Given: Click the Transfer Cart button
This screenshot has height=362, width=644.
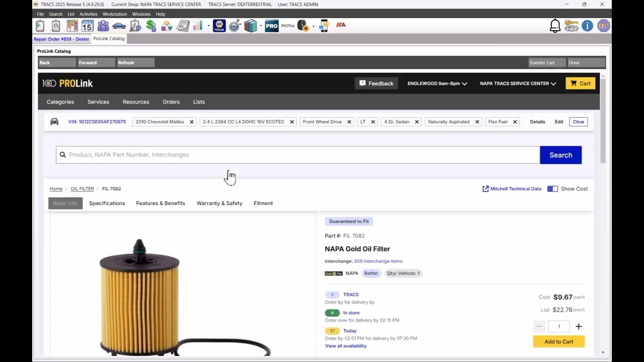Looking at the screenshot, I should (546, 62).
